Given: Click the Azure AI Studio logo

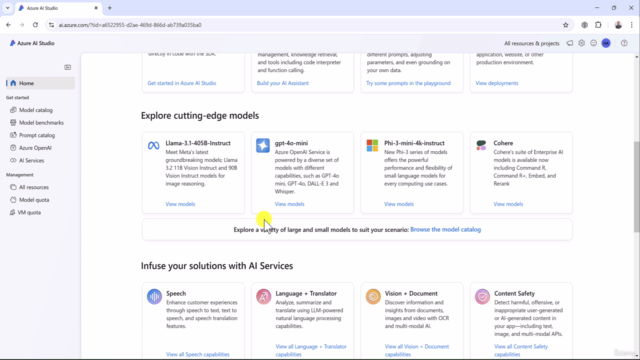Looking at the screenshot, I should coord(32,43).
